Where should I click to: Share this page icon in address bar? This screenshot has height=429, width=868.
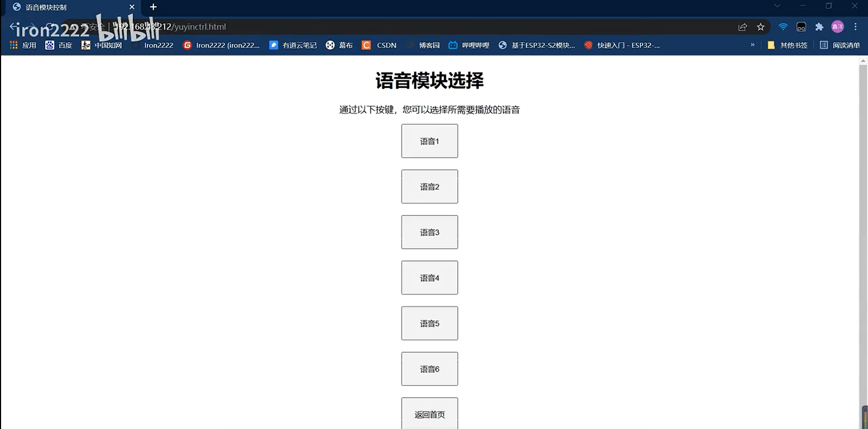click(x=743, y=27)
